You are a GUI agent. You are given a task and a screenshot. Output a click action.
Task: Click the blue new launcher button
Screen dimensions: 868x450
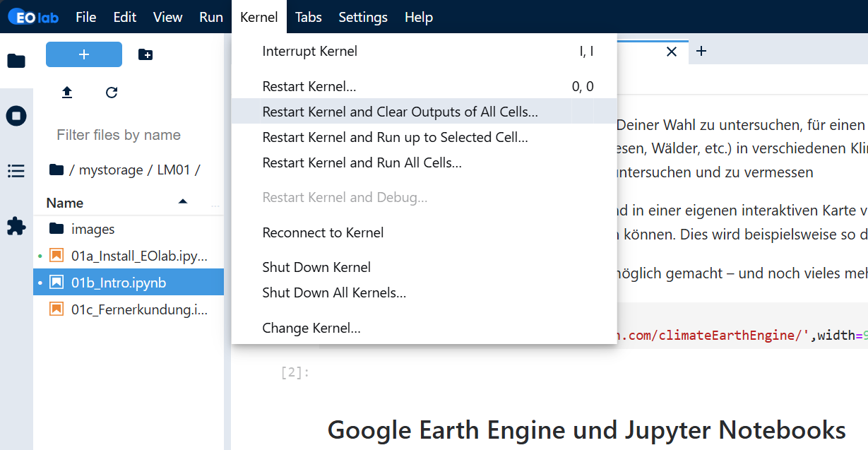[x=83, y=54]
